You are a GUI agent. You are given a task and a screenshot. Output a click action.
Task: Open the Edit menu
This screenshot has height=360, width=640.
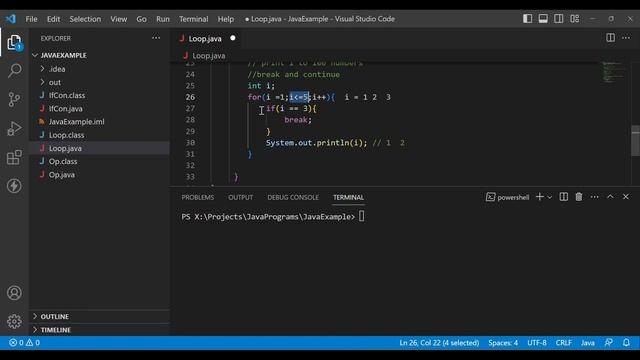[53, 19]
